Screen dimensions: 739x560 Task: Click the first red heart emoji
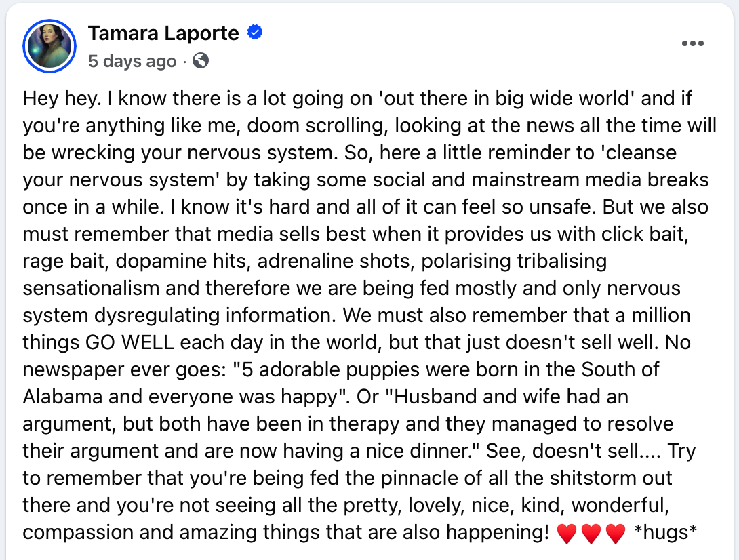pos(566,534)
